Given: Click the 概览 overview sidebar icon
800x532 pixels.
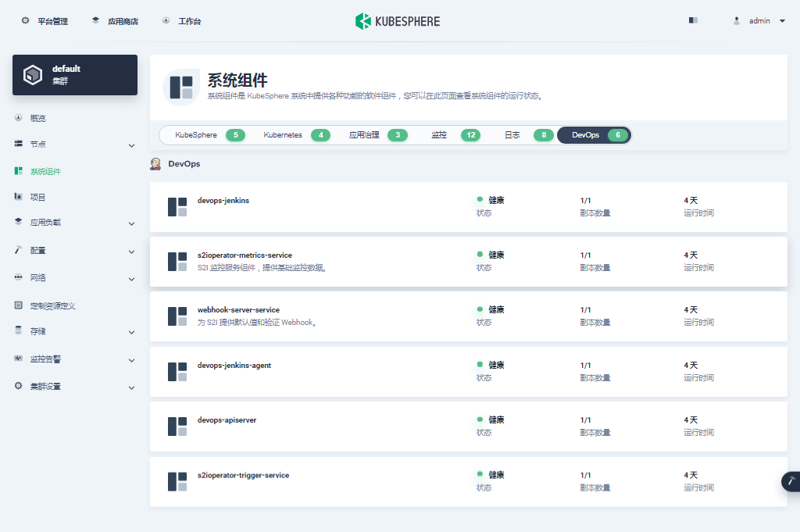Looking at the screenshot, I should click(19, 118).
